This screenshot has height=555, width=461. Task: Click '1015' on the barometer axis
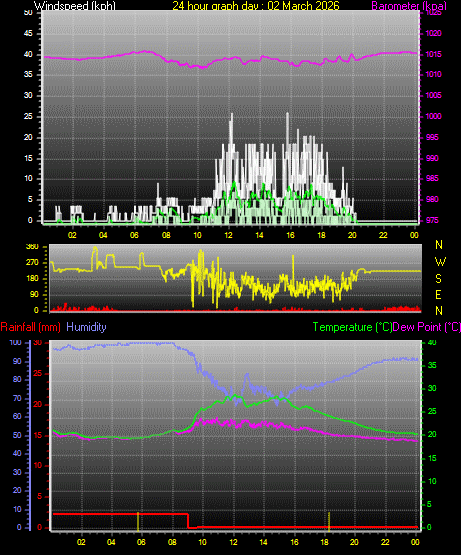coord(434,54)
